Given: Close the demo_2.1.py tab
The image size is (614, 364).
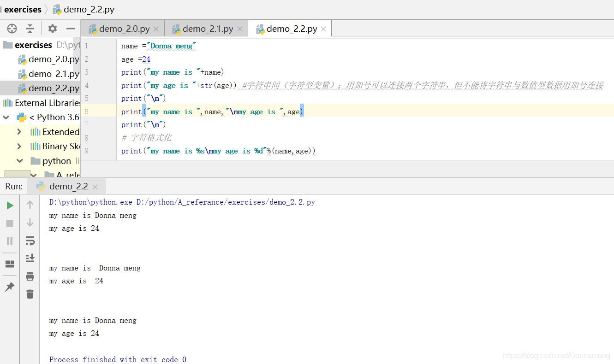Looking at the screenshot, I should (239, 29).
